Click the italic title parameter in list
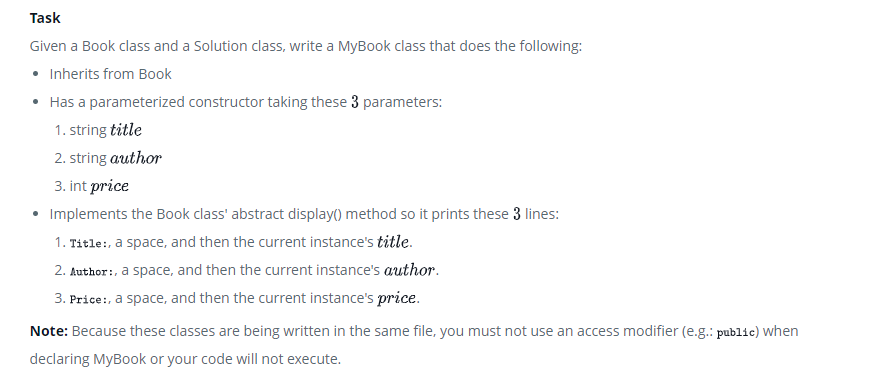Screen dimensions: 890x385 [126, 130]
